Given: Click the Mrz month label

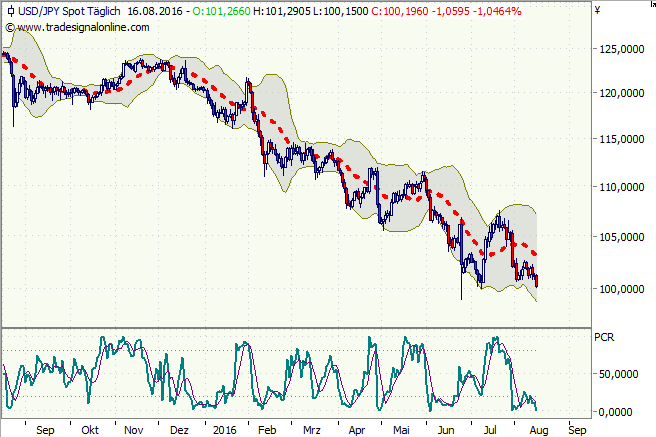Looking at the screenshot, I should [x=312, y=430].
